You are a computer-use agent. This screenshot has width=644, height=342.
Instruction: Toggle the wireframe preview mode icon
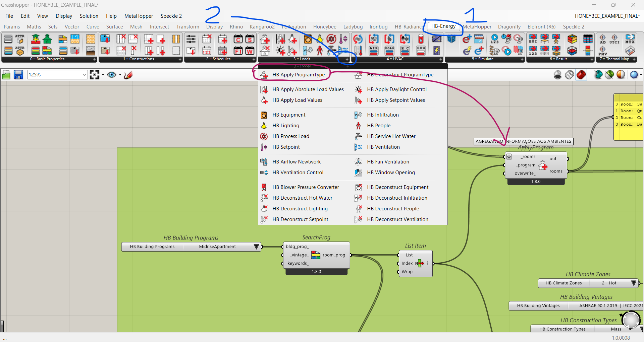(x=570, y=74)
